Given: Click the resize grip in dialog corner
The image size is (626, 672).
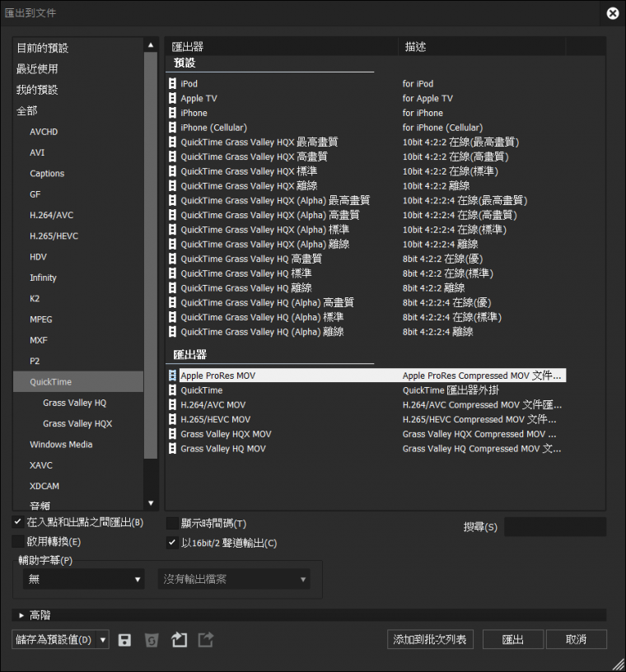Looking at the screenshot, I should click(618, 664).
